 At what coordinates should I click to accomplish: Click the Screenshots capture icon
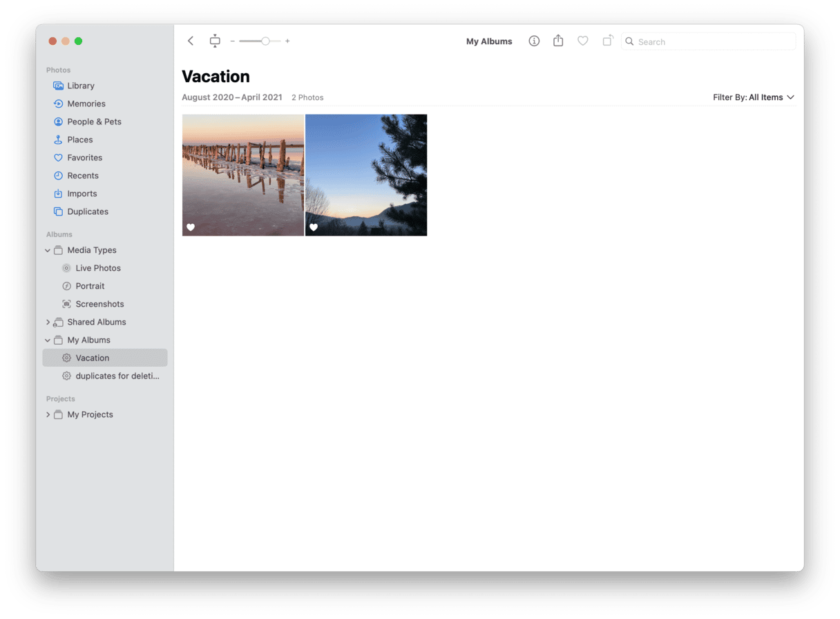coord(66,304)
